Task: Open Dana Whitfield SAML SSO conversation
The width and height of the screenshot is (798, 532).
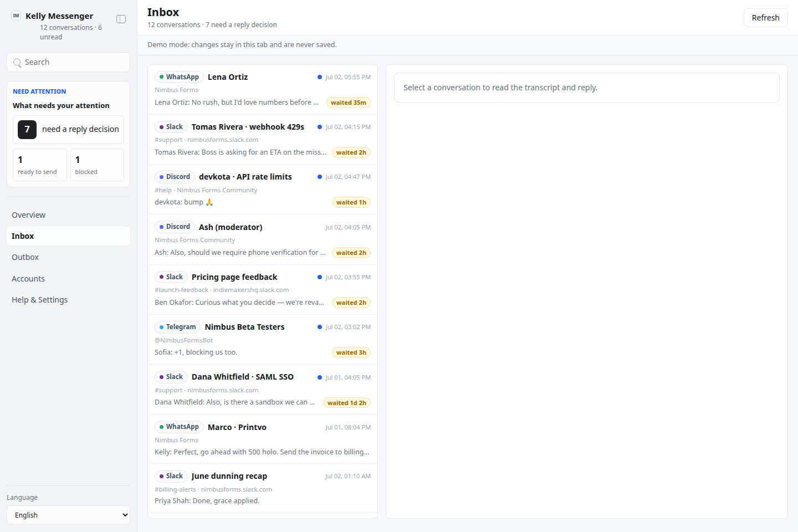Action: point(263,390)
